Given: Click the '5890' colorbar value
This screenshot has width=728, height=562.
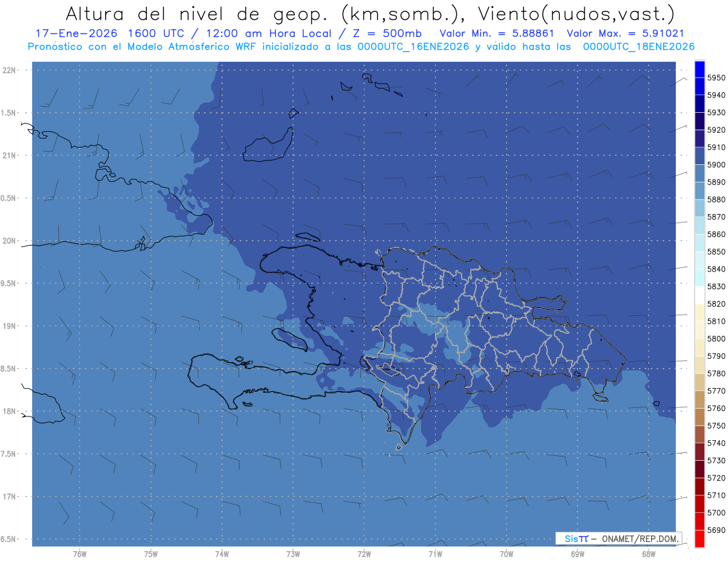Looking at the screenshot, I should (716, 182).
